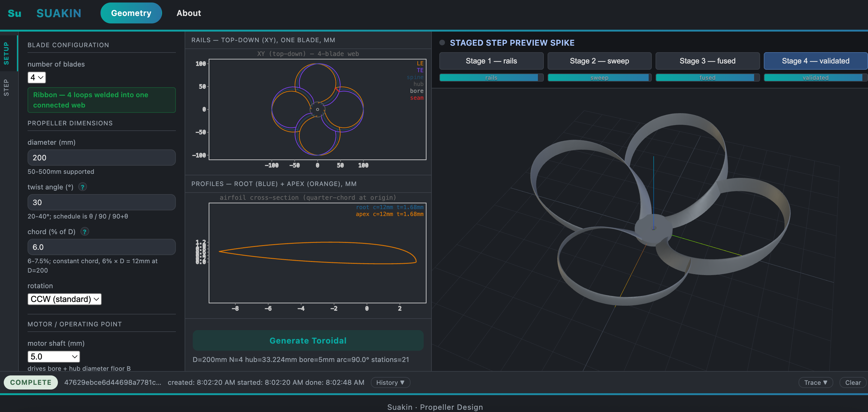The width and height of the screenshot is (868, 412).
Task: Open the rotation CCW (standard) dropdown
Action: (64, 299)
